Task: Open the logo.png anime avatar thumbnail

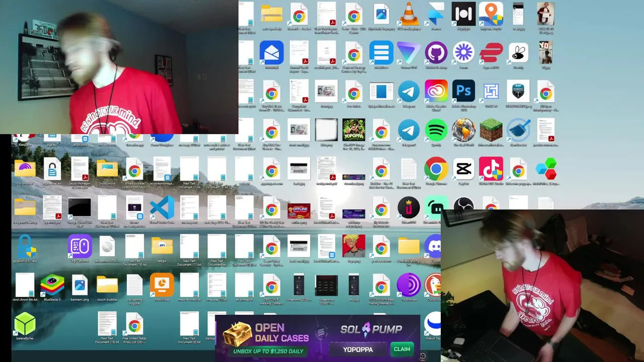Action: click(354, 247)
